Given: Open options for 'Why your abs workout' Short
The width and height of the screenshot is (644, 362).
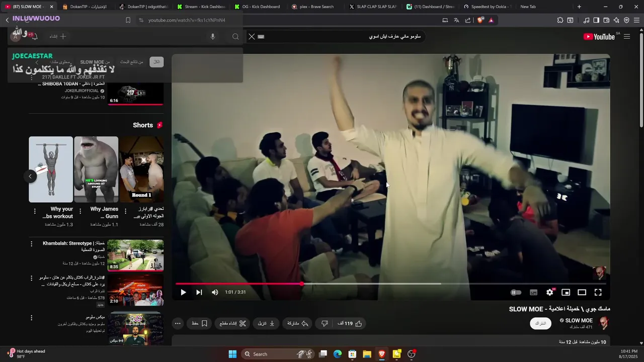Looking at the screenshot, I should [35, 211].
